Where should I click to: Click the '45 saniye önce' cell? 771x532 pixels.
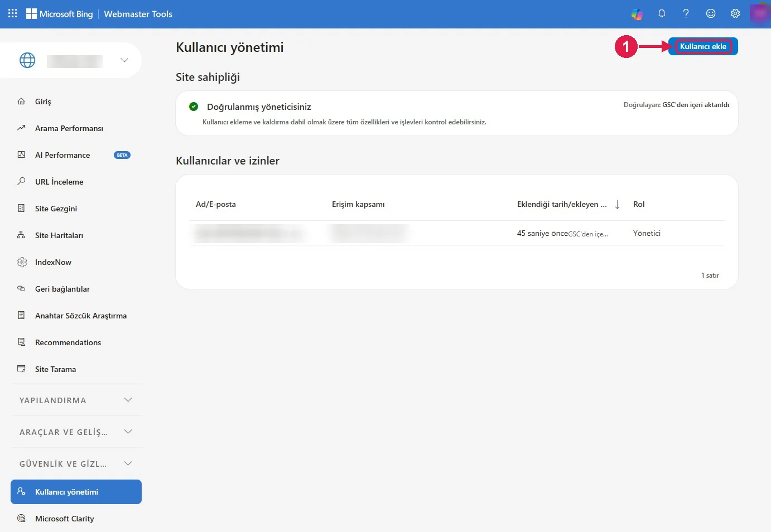pyautogui.click(x=542, y=233)
